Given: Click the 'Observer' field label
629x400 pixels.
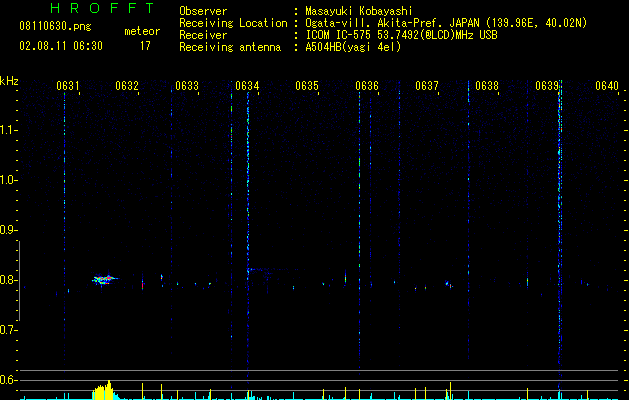Looking at the screenshot, I should coord(203,11).
